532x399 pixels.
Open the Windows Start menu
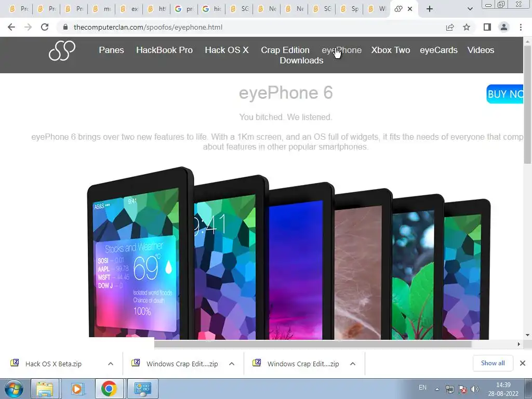[x=14, y=389]
